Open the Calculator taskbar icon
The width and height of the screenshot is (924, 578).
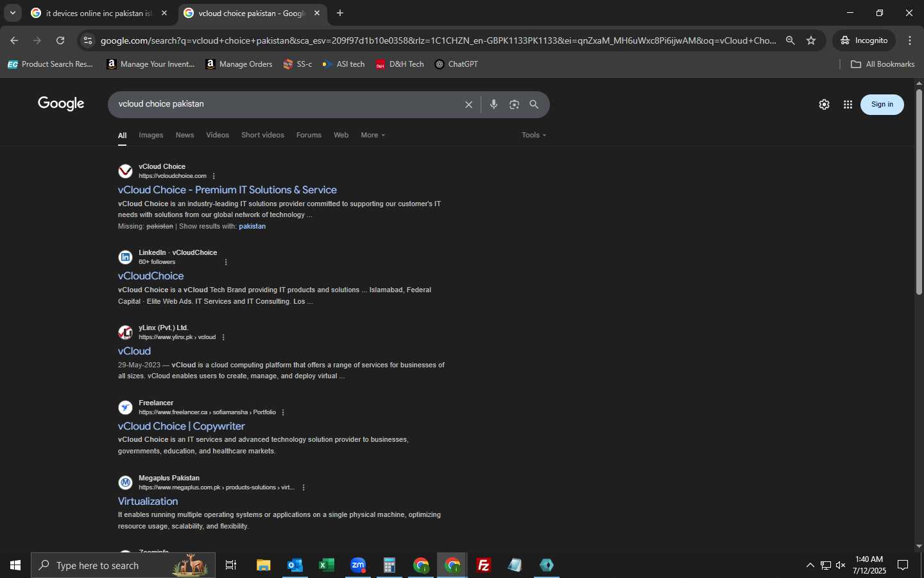389,565
